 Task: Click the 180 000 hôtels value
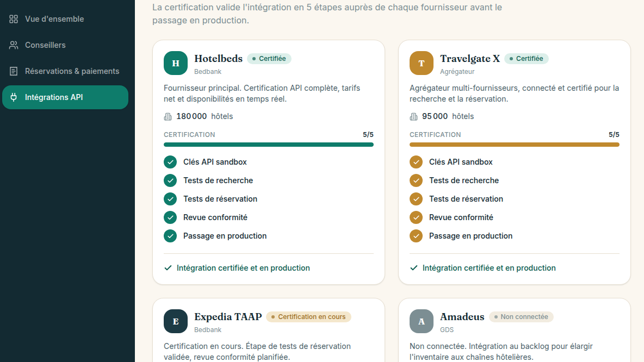click(205, 116)
